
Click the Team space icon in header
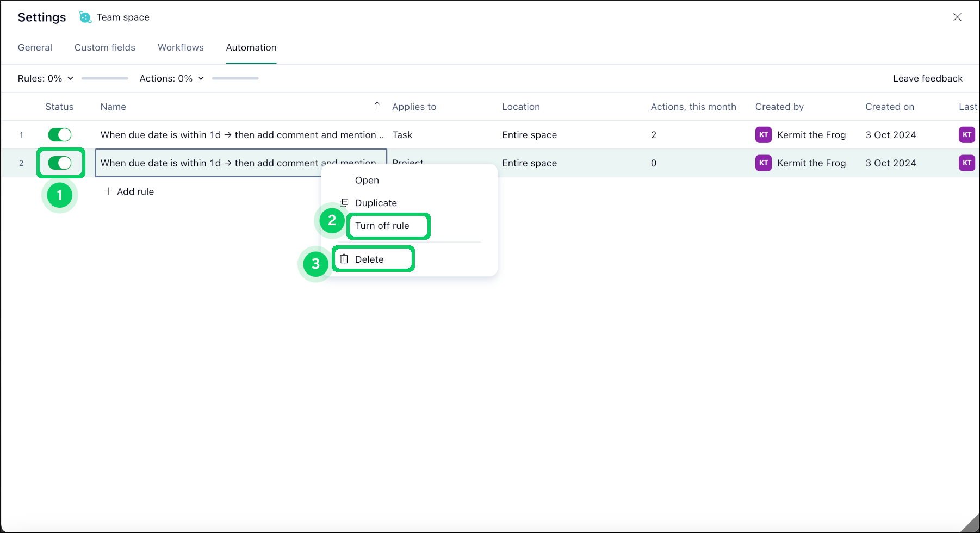click(x=85, y=17)
